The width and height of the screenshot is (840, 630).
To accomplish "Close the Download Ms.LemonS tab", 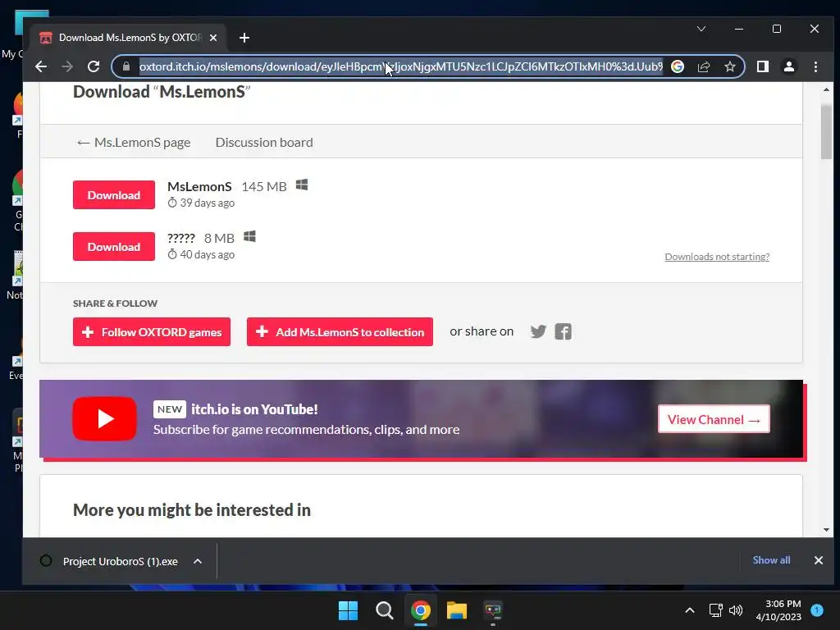I will 213,38.
